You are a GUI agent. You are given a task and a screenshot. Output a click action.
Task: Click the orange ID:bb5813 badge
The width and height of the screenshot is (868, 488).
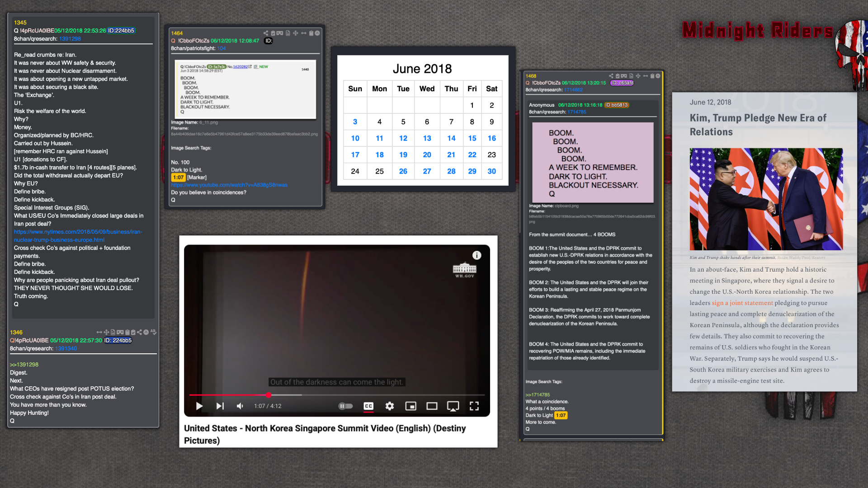click(x=617, y=105)
